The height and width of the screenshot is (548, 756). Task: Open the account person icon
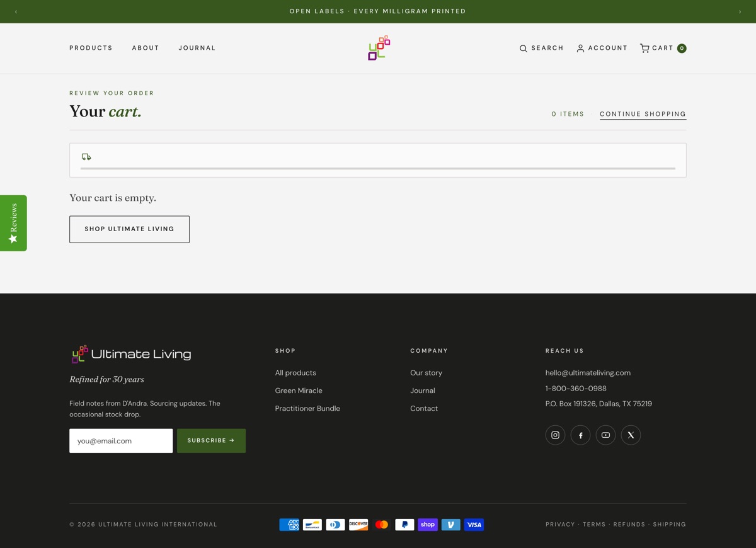580,49
